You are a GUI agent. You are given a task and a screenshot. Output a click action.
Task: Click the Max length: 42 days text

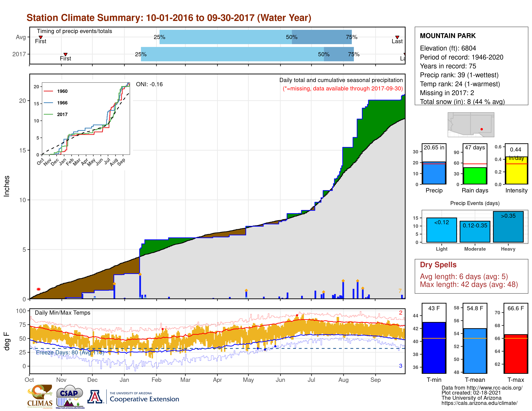pos(469,284)
